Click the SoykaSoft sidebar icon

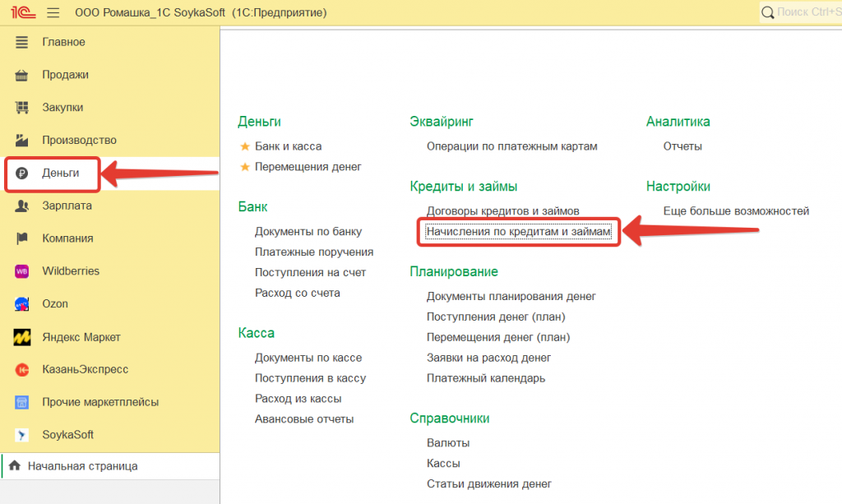(22, 435)
